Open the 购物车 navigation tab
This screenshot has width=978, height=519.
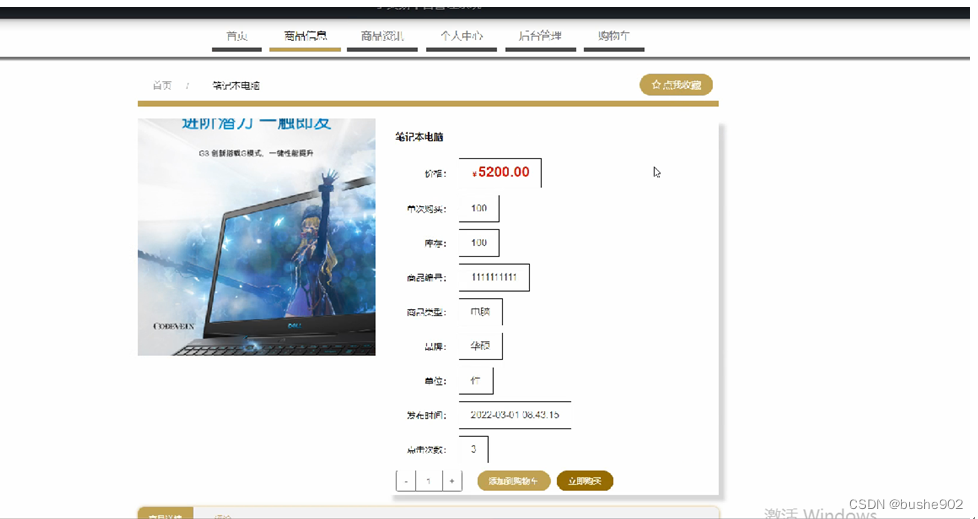[614, 37]
